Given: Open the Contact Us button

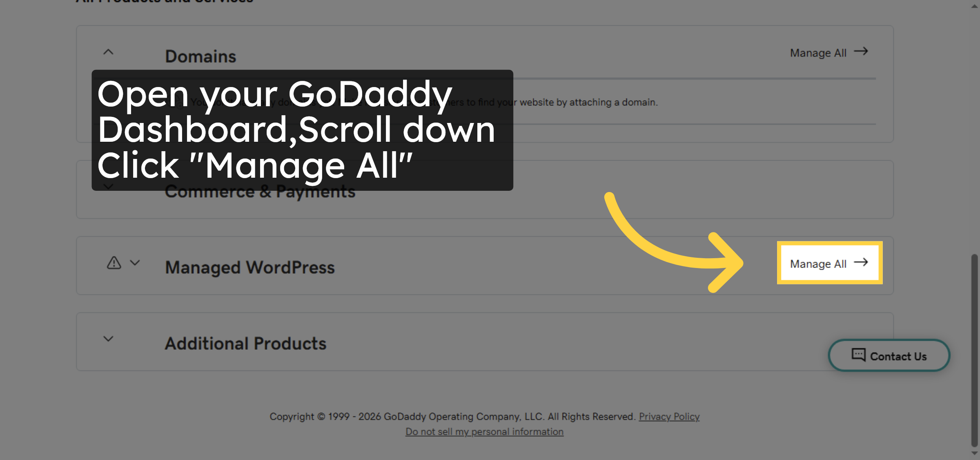Looking at the screenshot, I should point(889,356).
